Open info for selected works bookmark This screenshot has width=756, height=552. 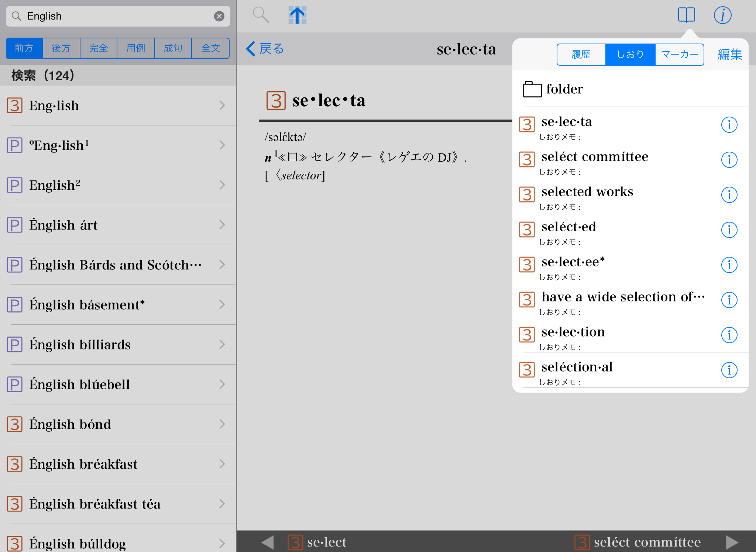point(729,195)
